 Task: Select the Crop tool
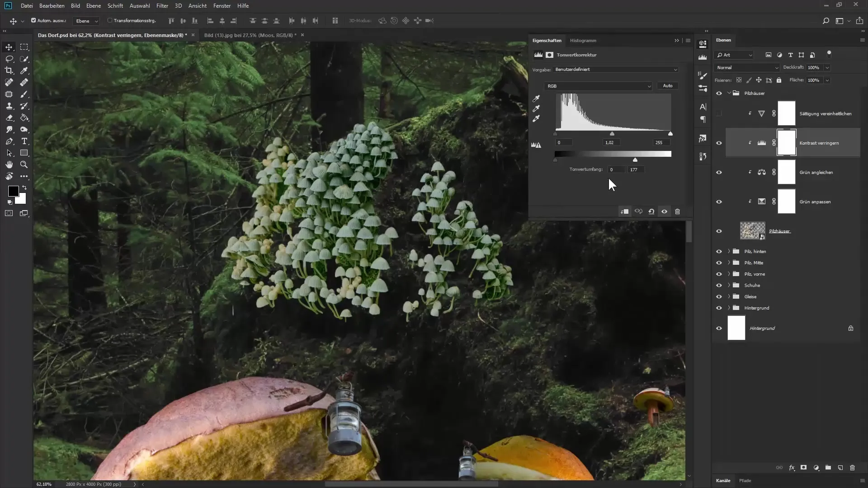pos(9,70)
